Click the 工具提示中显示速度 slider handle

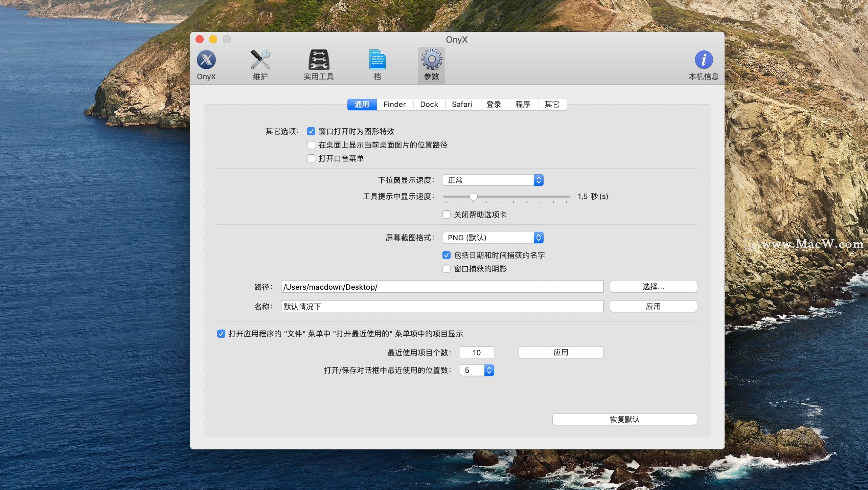point(474,197)
